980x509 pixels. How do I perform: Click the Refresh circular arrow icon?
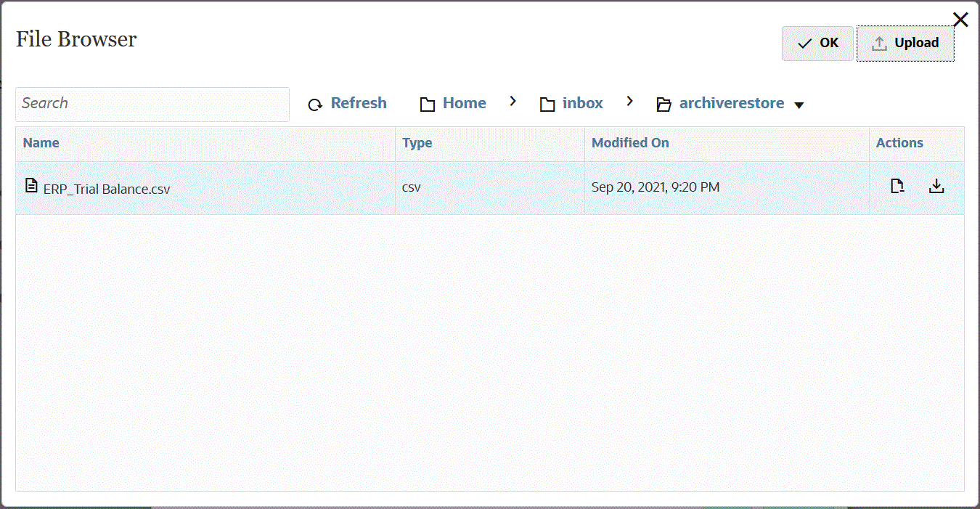315,105
